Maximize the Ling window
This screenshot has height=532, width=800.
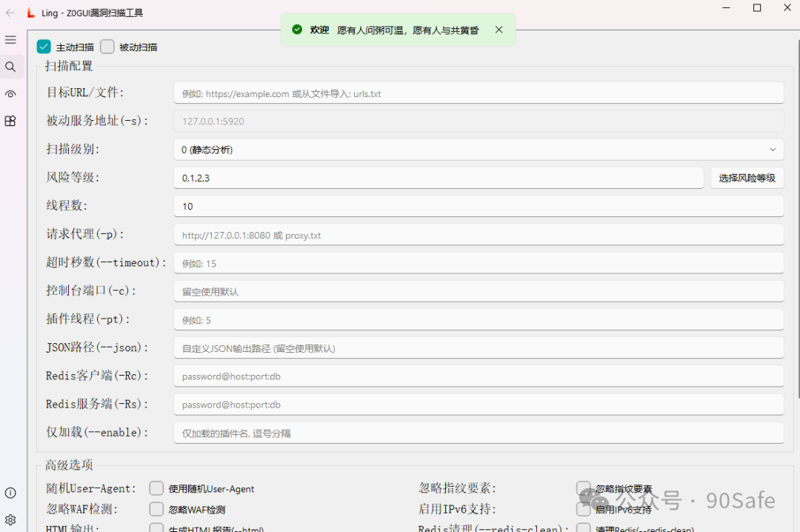point(757,7)
